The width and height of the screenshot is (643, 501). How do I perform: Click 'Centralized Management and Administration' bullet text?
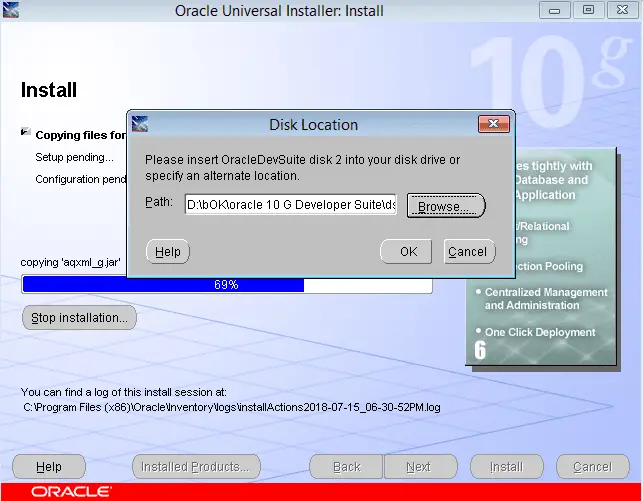545,298
